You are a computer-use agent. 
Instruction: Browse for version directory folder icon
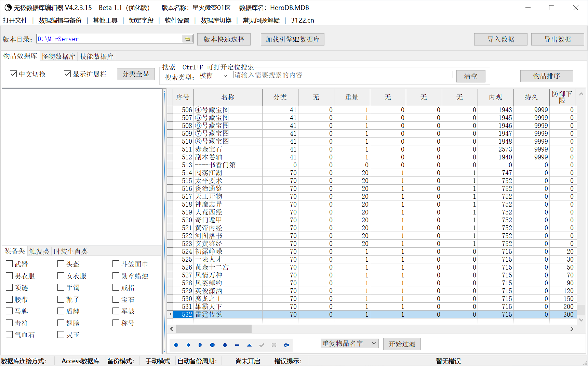tap(188, 39)
